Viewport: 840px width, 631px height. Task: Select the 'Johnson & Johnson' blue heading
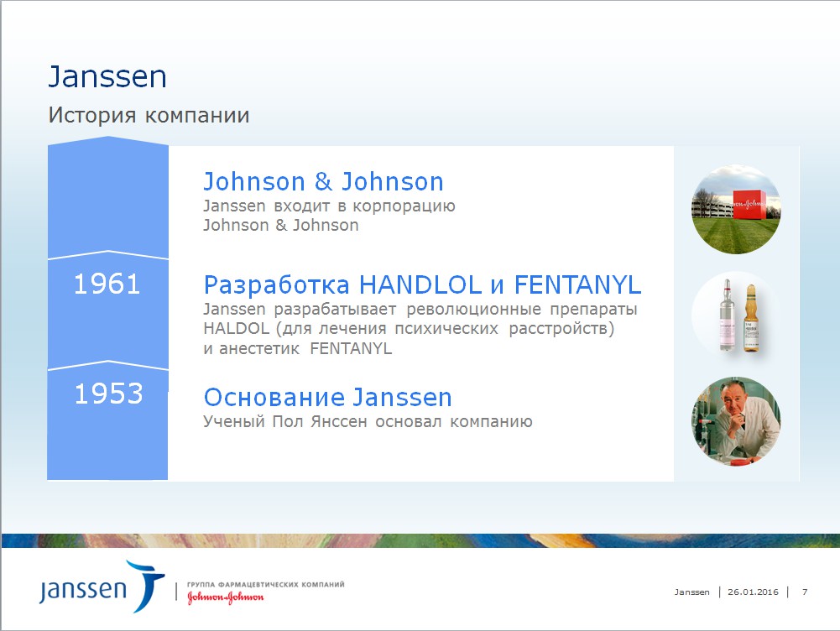point(324,181)
